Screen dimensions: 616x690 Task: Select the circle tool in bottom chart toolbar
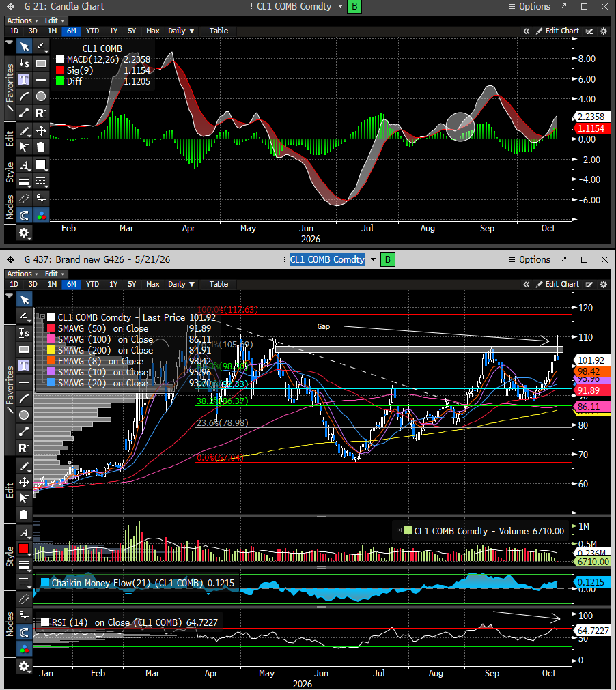tap(24, 415)
